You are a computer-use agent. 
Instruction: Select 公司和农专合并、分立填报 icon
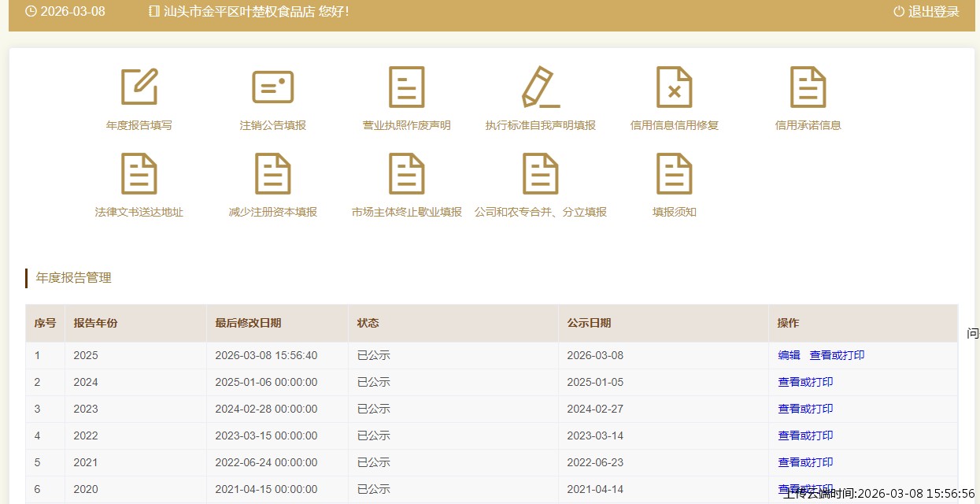pos(541,174)
